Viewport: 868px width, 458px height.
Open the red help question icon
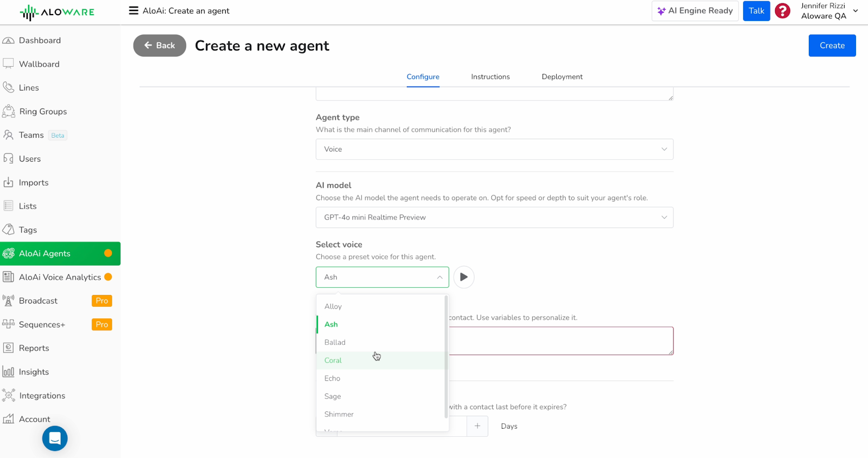pos(782,11)
